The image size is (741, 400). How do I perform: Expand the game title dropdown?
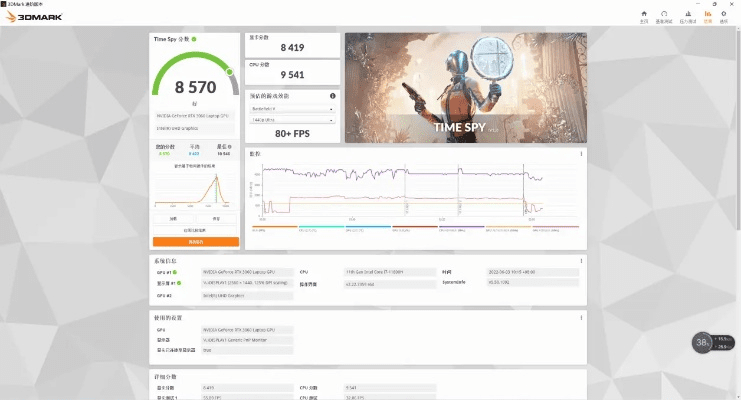tap(290, 108)
